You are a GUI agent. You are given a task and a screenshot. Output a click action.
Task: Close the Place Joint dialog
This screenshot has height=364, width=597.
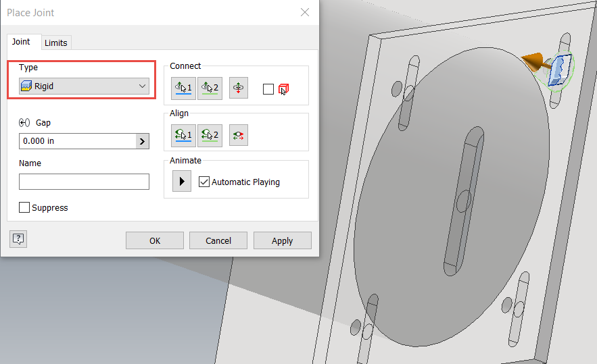[x=305, y=12]
